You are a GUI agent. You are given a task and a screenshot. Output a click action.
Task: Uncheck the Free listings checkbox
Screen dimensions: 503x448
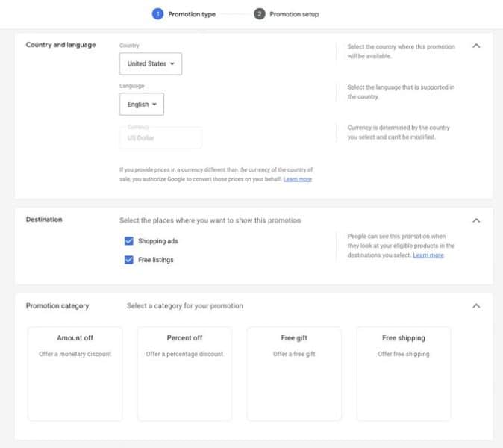pyautogui.click(x=129, y=260)
